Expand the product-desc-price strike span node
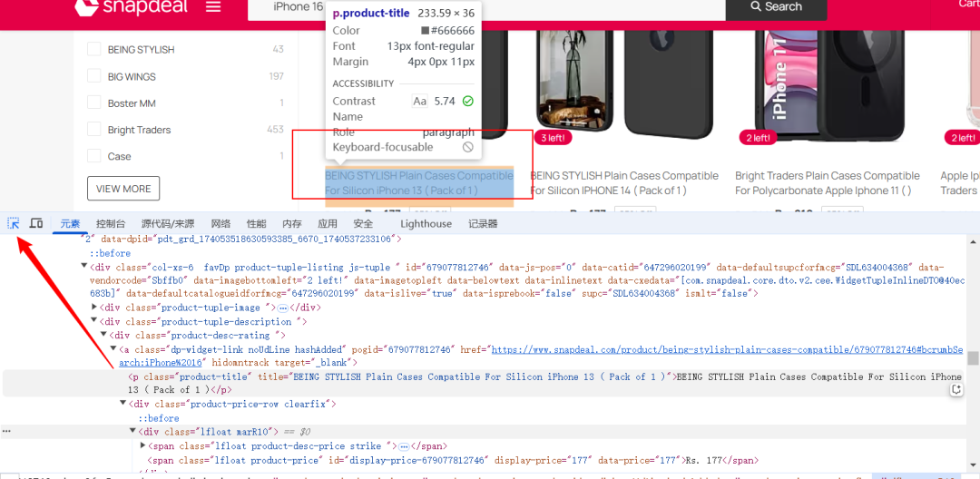Image resolution: width=980 pixels, height=479 pixels. [142, 446]
